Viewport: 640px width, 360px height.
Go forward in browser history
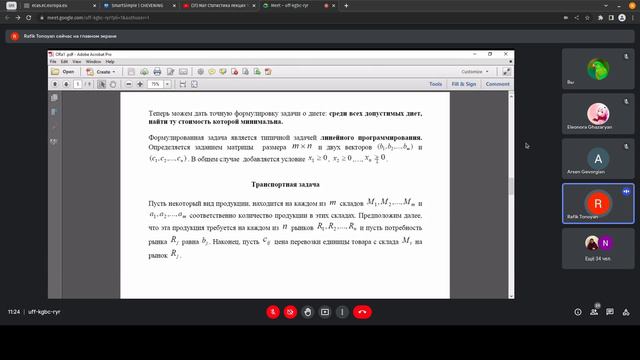click(18, 18)
